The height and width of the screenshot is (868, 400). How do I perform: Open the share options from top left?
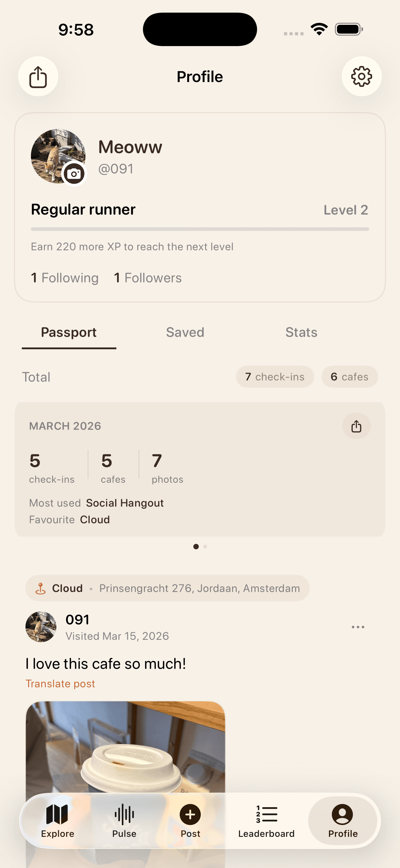[38, 77]
